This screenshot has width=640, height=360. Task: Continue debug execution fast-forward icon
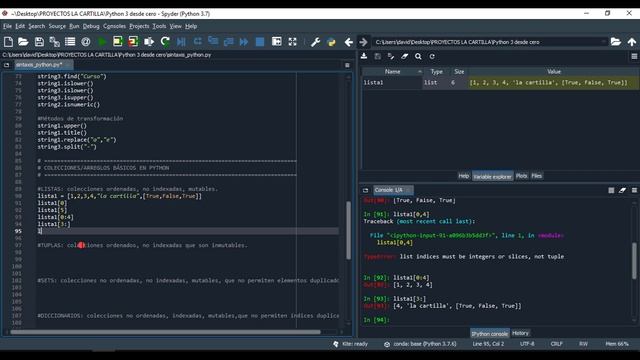tap(244, 42)
